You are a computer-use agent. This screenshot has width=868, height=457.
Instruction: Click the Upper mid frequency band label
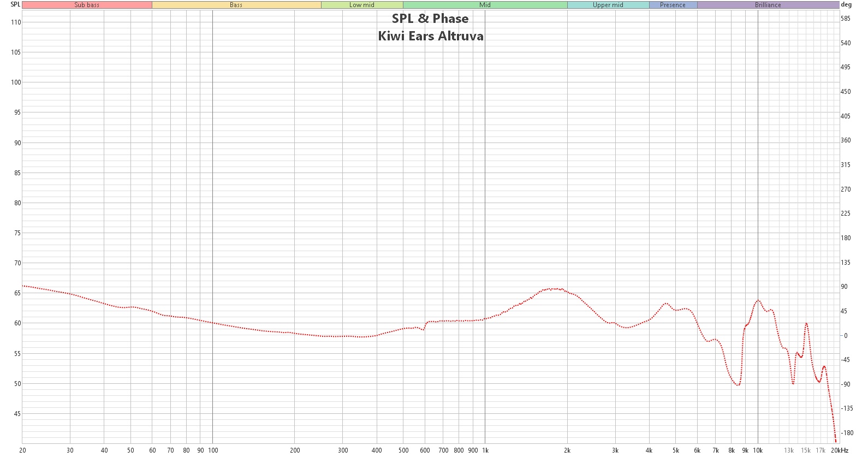[608, 5]
